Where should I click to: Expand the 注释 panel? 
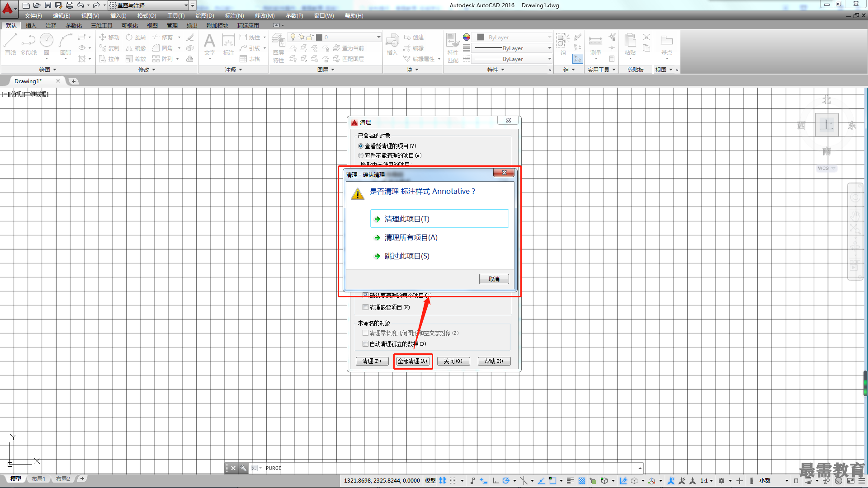point(234,70)
